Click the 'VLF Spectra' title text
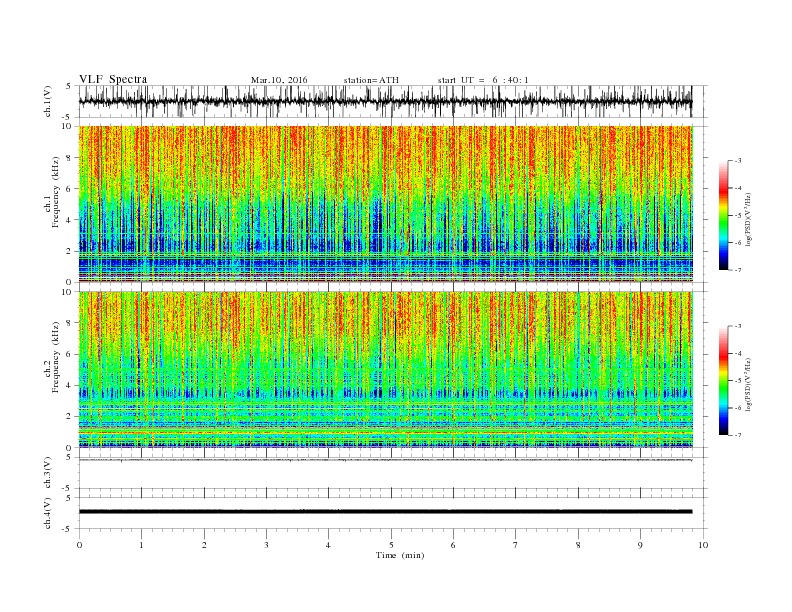 tap(113, 79)
